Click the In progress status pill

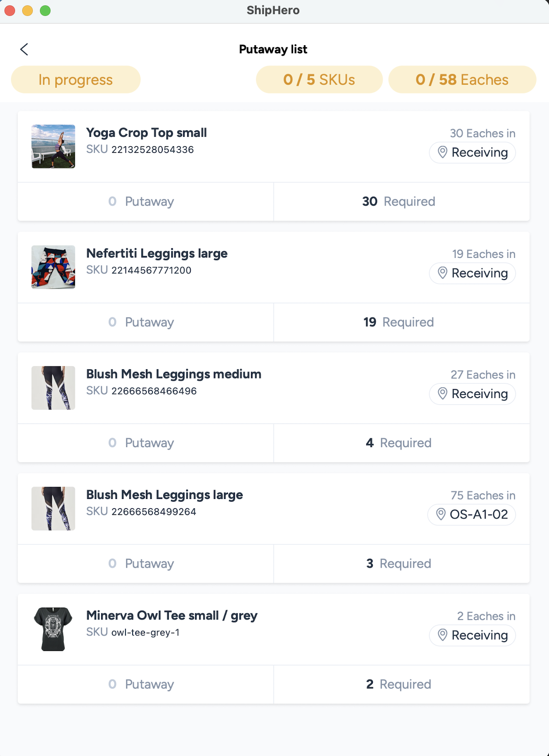pos(76,80)
